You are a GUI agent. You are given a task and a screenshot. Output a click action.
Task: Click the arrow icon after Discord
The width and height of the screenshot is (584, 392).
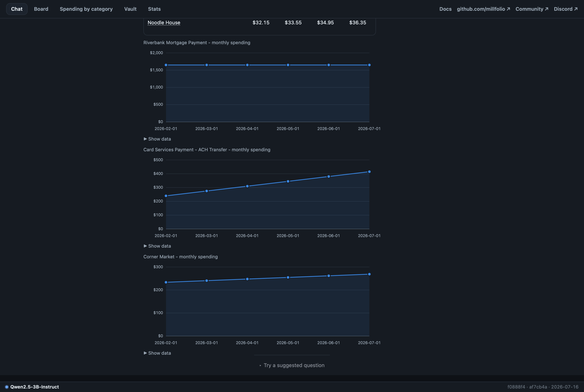(576, 9)
